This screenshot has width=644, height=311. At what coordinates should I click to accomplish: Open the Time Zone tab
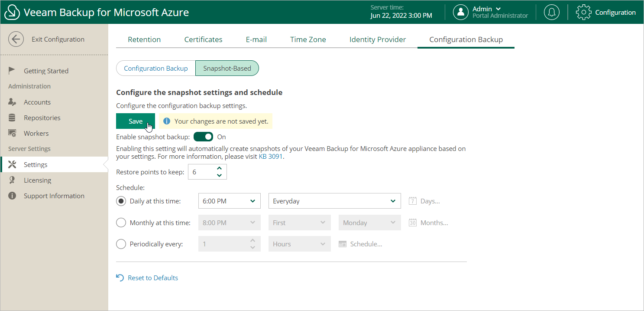[x=308, y=39]
